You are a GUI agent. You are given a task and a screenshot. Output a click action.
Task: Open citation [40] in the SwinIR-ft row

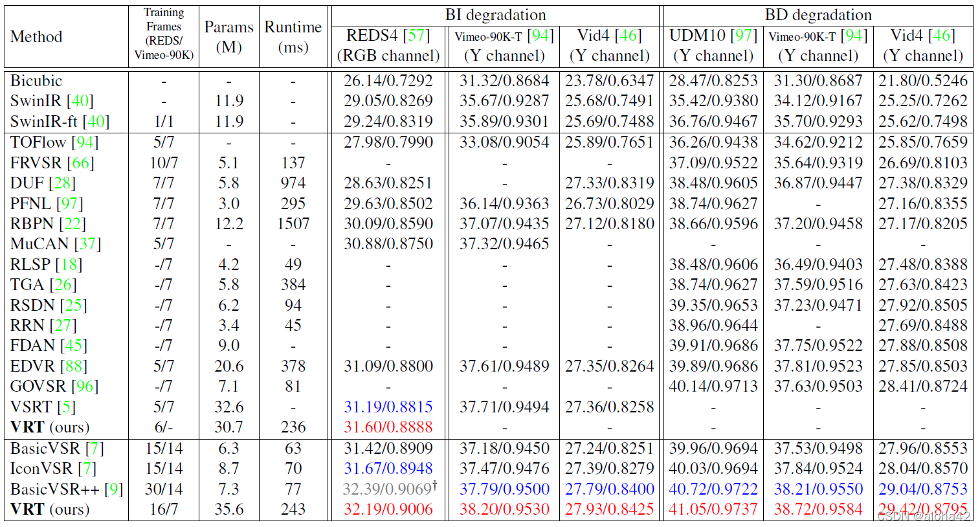[96, 122]
